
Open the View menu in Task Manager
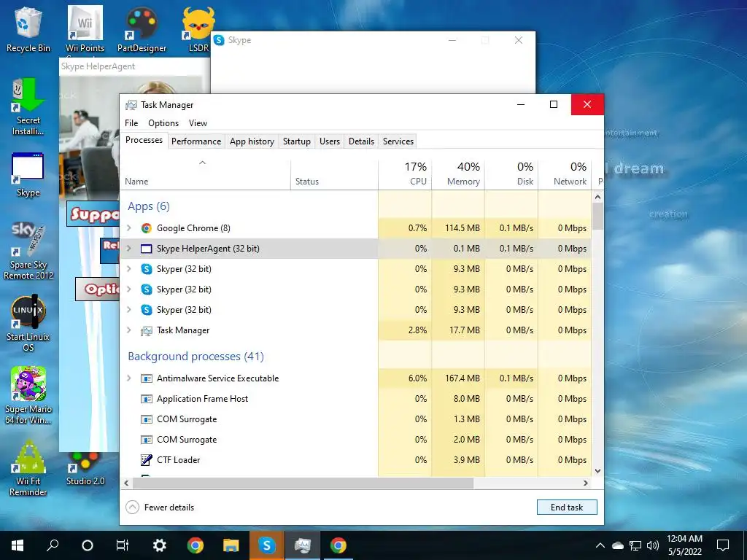(x=198, y=123)
